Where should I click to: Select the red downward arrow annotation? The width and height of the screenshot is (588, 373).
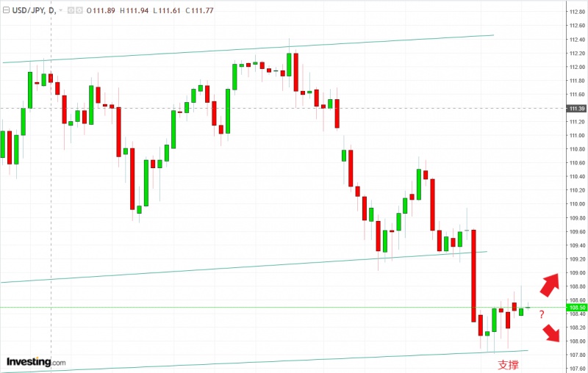549,334
